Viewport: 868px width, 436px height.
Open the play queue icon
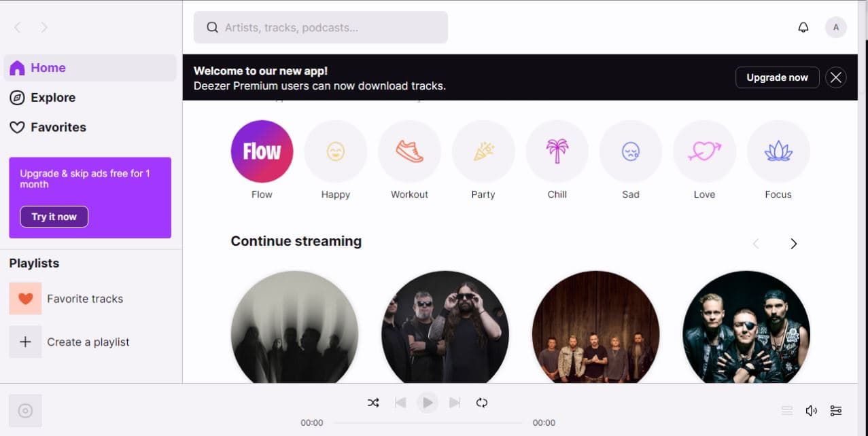point(786,410)
